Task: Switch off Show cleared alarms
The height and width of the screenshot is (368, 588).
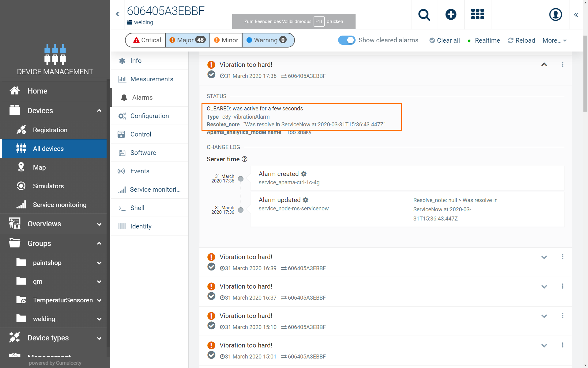Action: [x=347, y=40]
